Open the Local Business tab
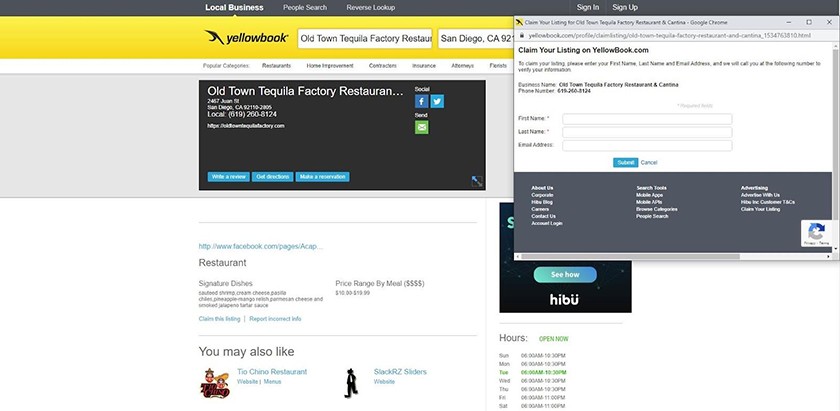 (234, 8)
